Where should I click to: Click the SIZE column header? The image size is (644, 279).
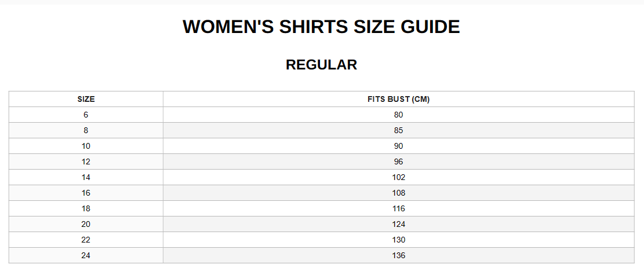tap(86, 100)
